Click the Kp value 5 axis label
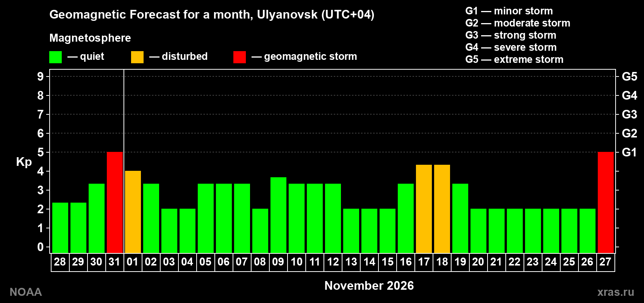Image resolution: width=644 pixels, height=303 pixels. coord(41,152)
